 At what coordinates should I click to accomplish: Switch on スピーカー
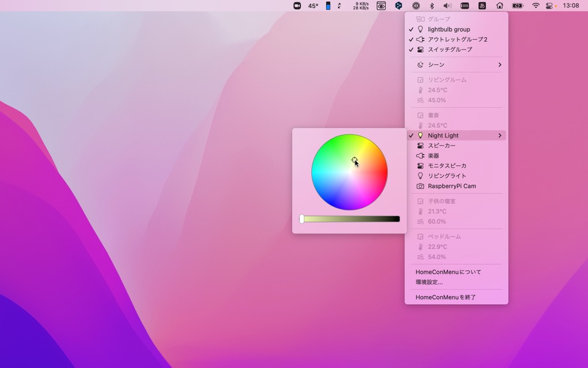click(x=456, y=146)
